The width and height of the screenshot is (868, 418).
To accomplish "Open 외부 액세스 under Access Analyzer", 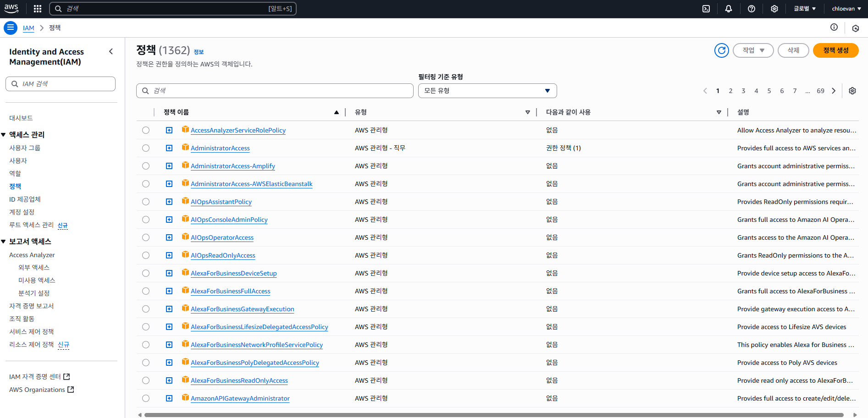I will [34, 268].
